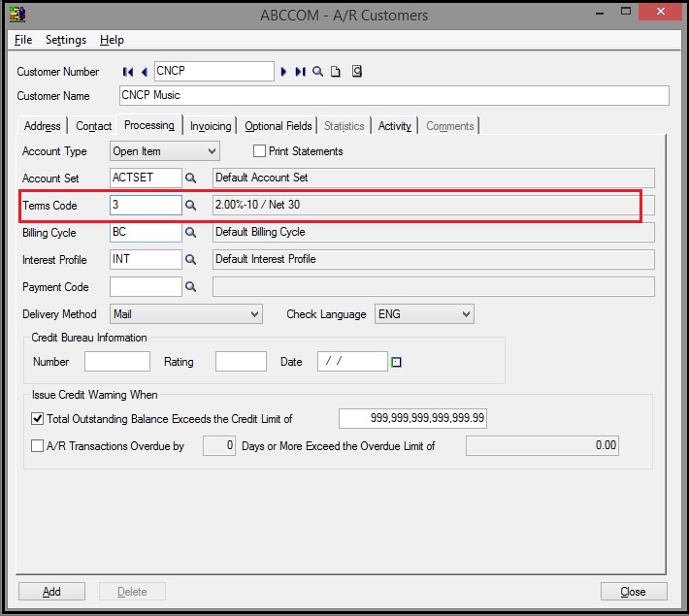This screenshot has height=616, width=689.
Task: Click the credit limit amount field
Action: tap(412, 418)
